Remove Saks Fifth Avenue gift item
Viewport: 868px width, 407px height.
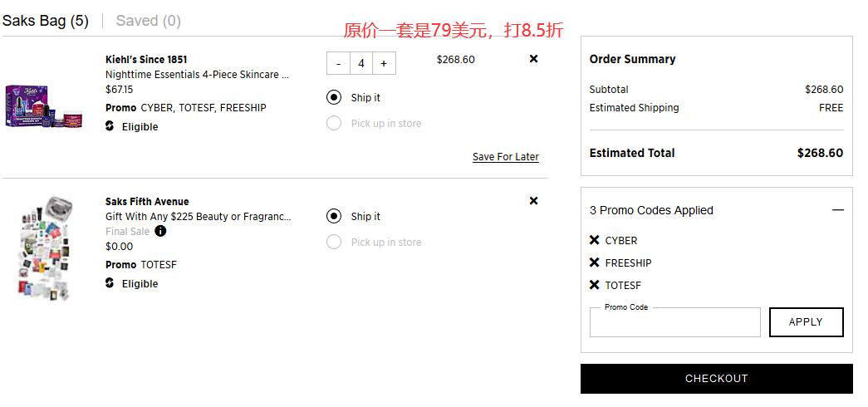point(533,201)
